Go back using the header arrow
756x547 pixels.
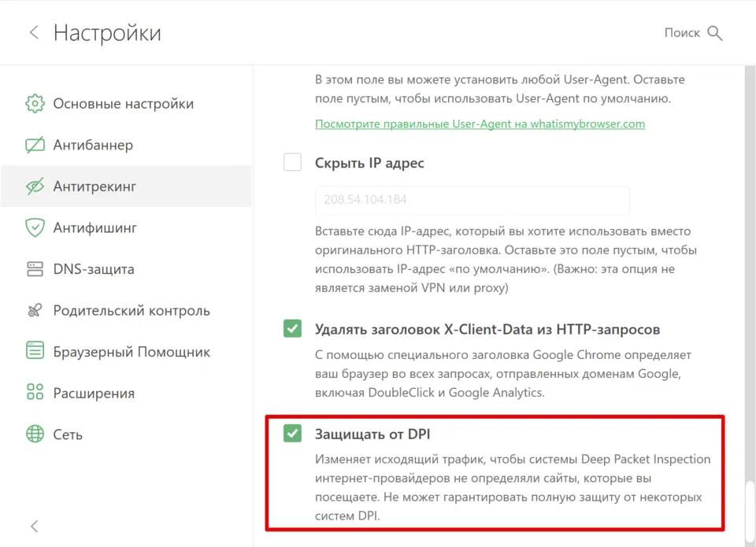33,33
